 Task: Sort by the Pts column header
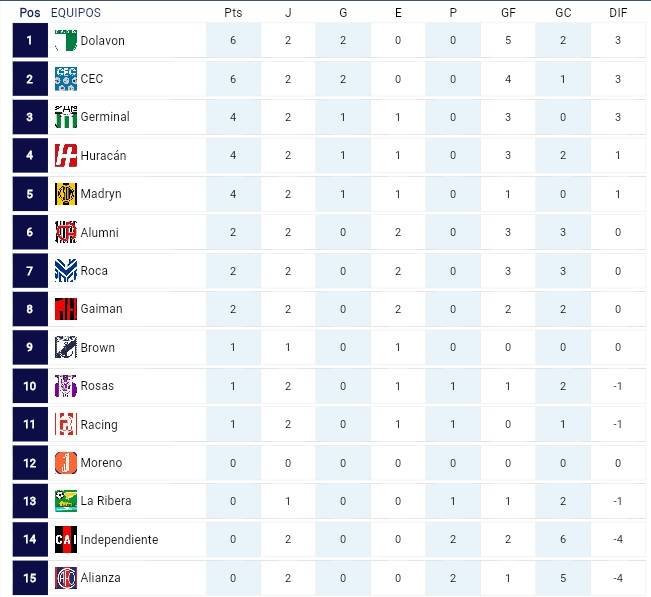233,12
